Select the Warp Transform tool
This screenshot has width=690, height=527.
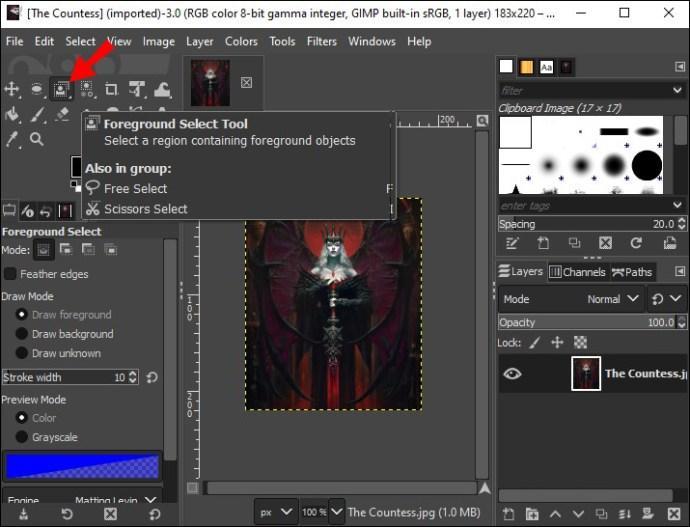click(162, 89)
